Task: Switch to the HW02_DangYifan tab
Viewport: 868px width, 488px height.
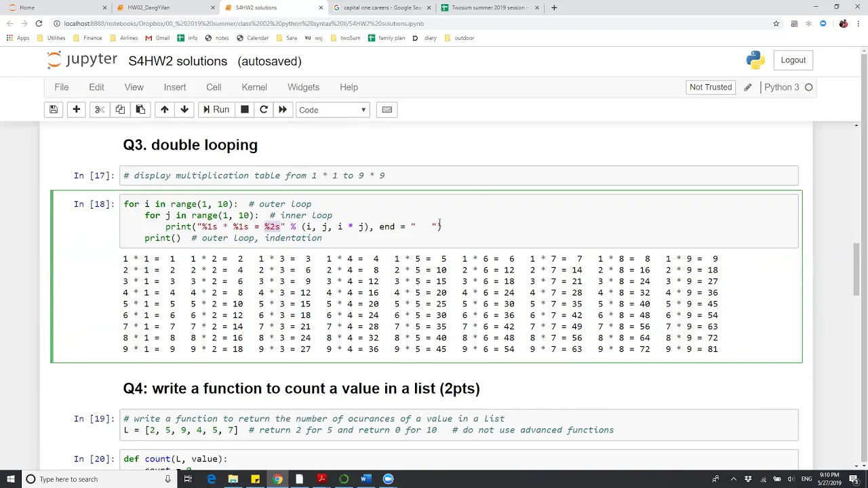Action: 164,7
